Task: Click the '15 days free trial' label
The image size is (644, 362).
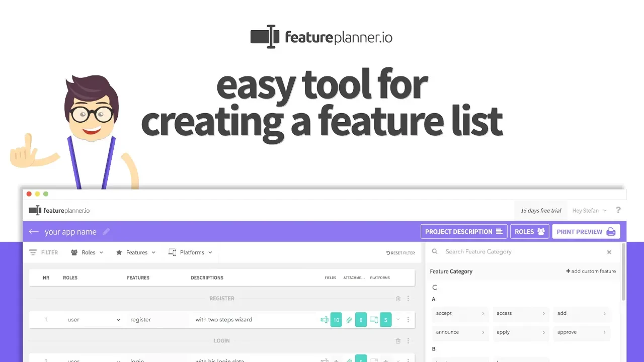Action: click(x=541, y=211)
